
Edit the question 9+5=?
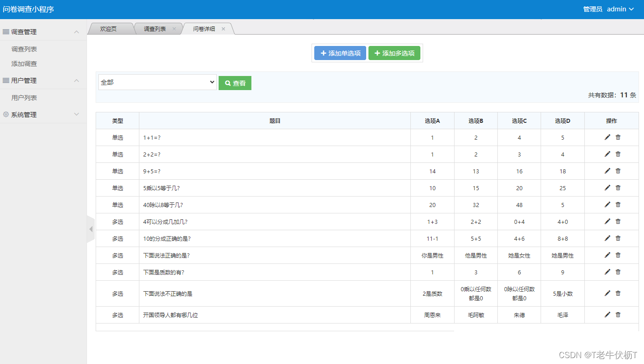607,171
